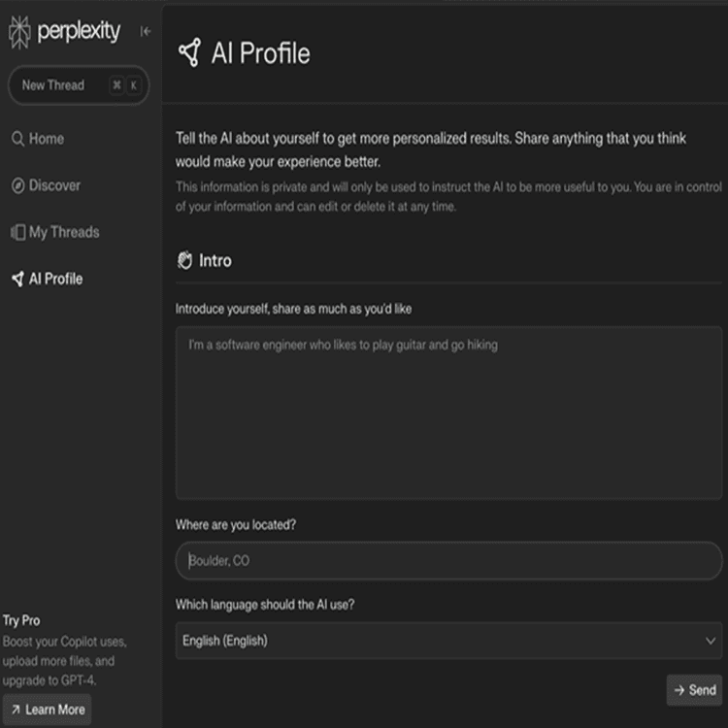Collapse the sidebar with the arrow icon

146,31
